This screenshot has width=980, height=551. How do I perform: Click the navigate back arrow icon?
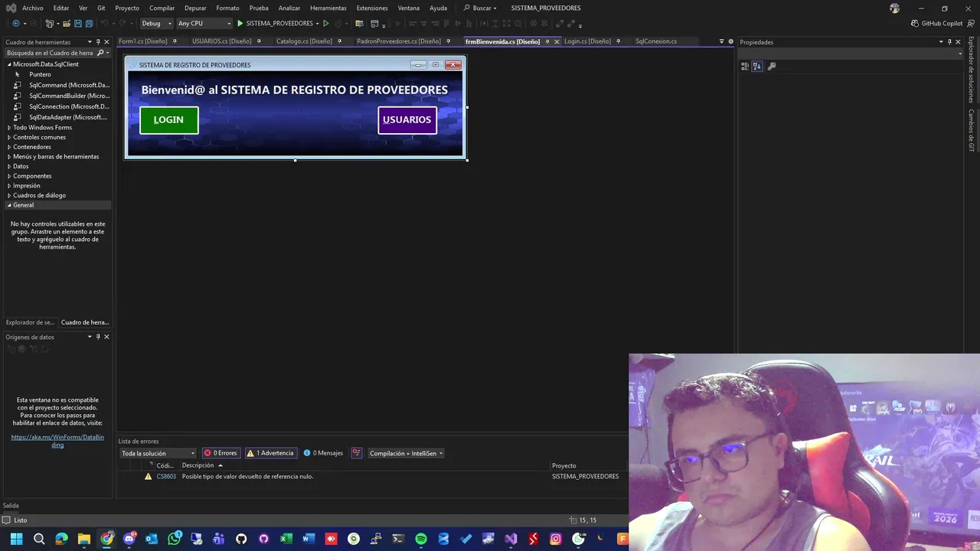(15, 24)
